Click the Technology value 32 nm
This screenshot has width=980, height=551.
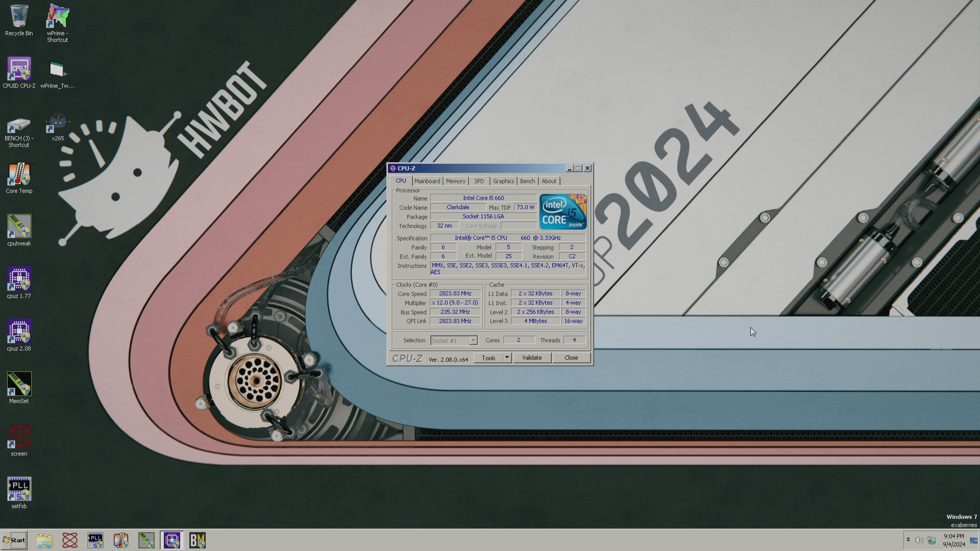coord(445,226)
